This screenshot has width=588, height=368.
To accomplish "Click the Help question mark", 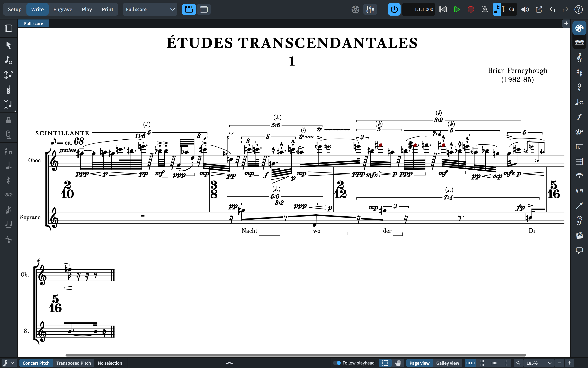I will point(578,10).
